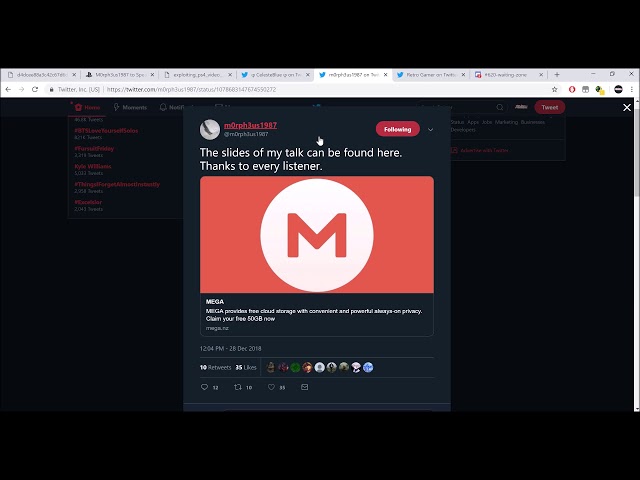Open the MEGA link preview card image
This screenshot has height=480, width=640.
[x=317, y=235]
